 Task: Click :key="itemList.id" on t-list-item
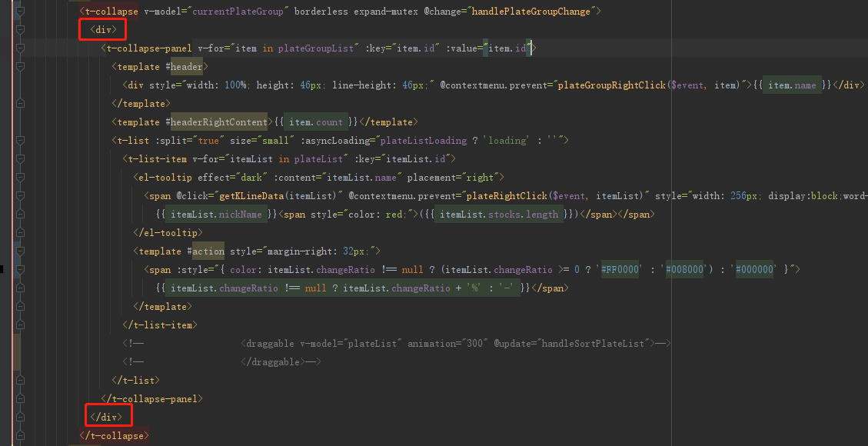[x=403, y=159]
